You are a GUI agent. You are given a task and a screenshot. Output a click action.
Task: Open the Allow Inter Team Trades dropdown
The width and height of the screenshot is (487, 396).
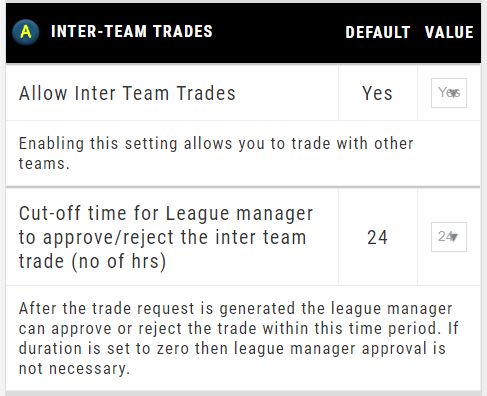pos(449,93)
